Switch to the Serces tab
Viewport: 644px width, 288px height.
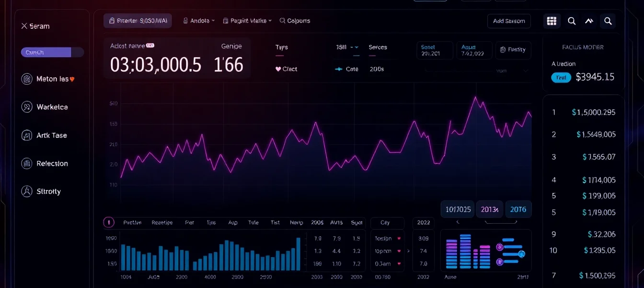(x=378, y=47)
